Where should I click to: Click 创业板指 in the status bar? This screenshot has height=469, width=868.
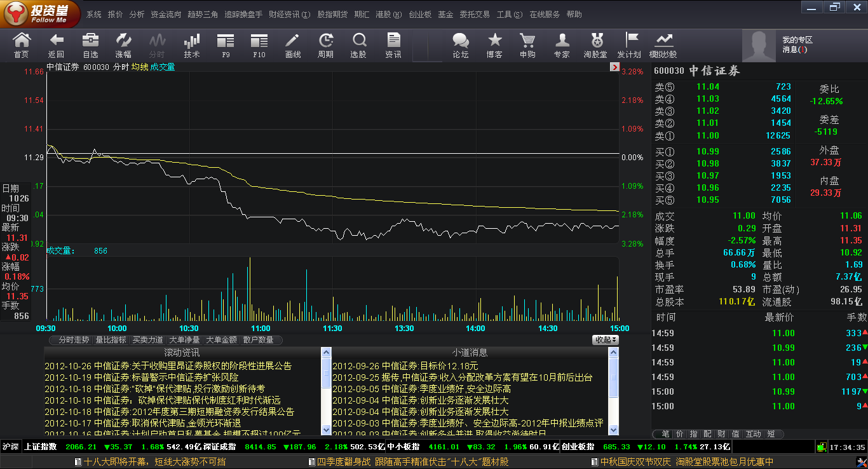click(x=578, y=447)
